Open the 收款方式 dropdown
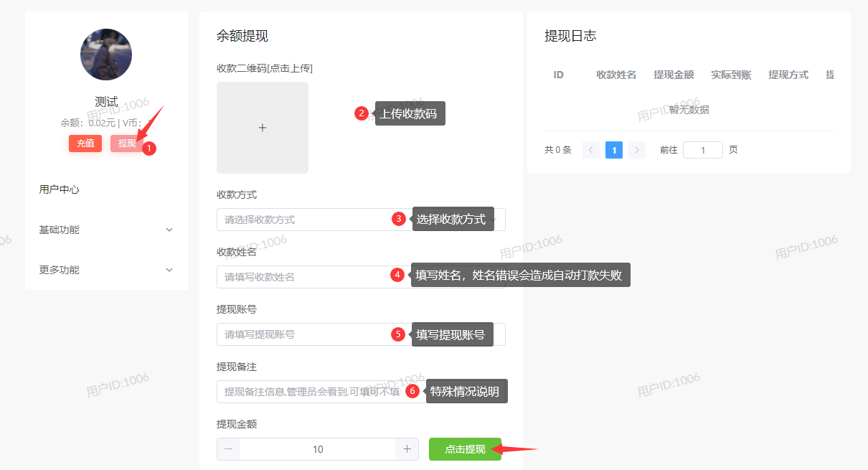This screenshot has width=868, height=470. click(361, 220)
